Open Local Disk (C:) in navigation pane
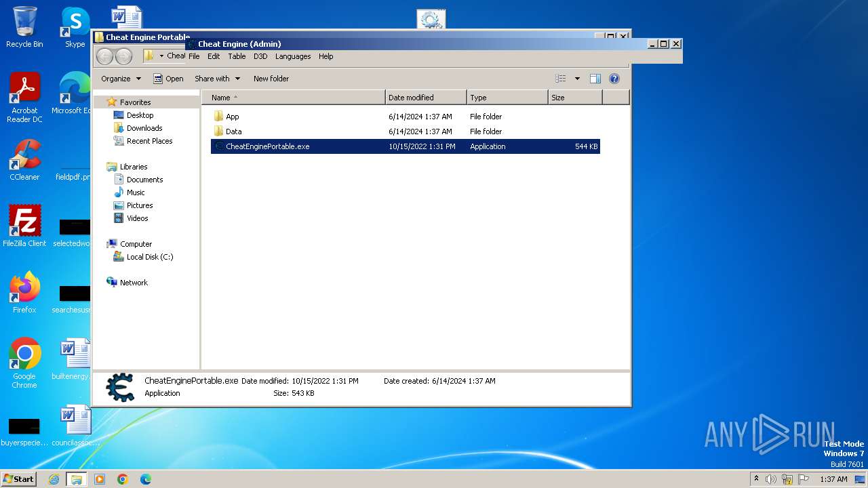868x488 pixels. pos(149,257)
